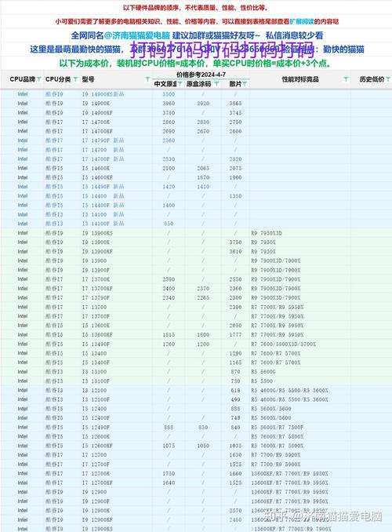This screenshot has height=532, width=392.
Task: Select the model cell I5 14600KF
Action: tap(97, 177)
